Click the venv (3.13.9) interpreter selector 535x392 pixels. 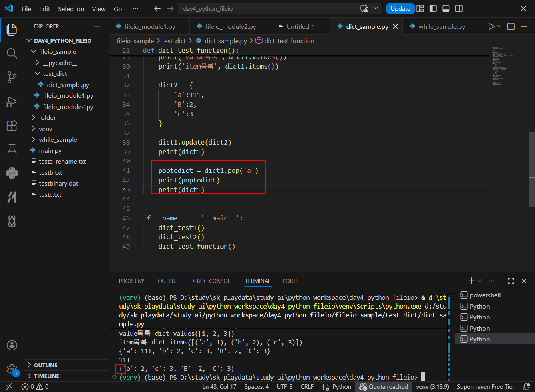click(x=432, y=386)
